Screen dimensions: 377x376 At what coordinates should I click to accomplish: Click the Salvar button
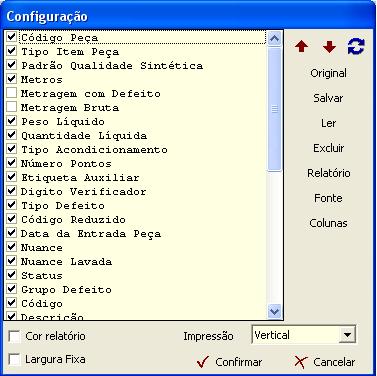click(x=328, y=98)
